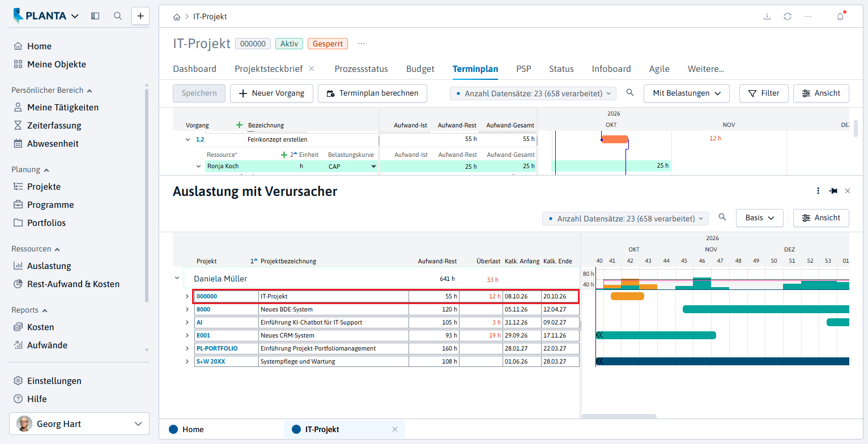Screen dimensions: 868x444
Task: Close the Projektsteckbrief tab with its X
Action: 312,69
